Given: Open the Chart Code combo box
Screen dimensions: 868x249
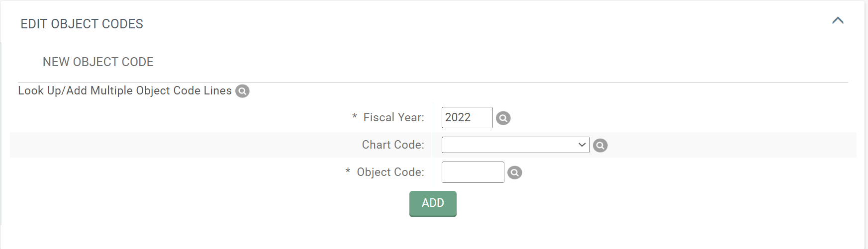Looking at the screenshot, I should click(515, 145).
